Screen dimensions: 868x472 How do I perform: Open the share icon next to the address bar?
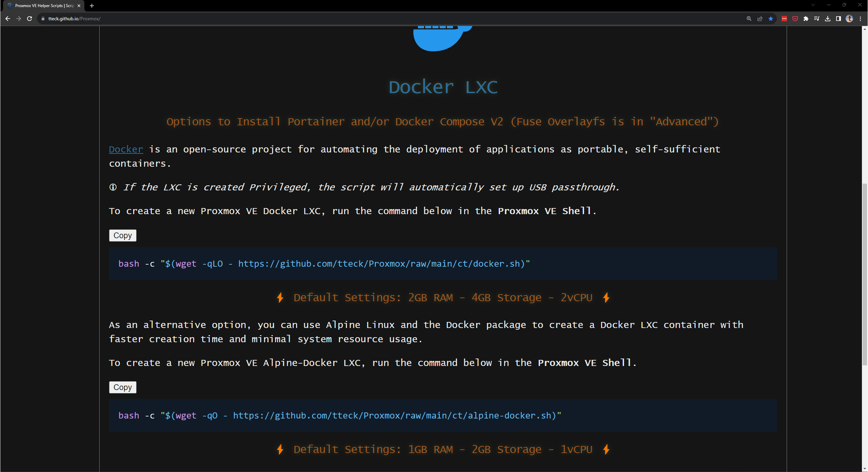click(760, 19)
